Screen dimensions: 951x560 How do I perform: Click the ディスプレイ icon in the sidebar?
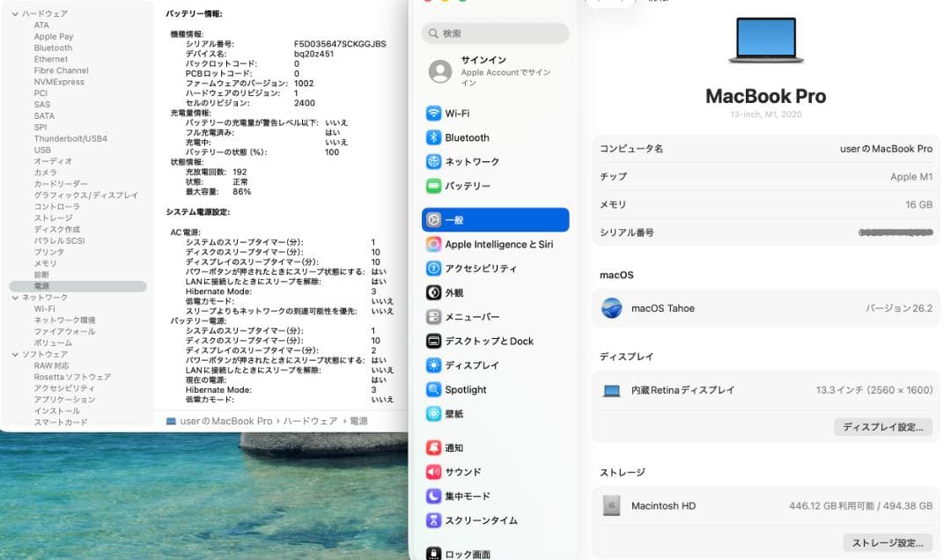click(x=434, y=365)
